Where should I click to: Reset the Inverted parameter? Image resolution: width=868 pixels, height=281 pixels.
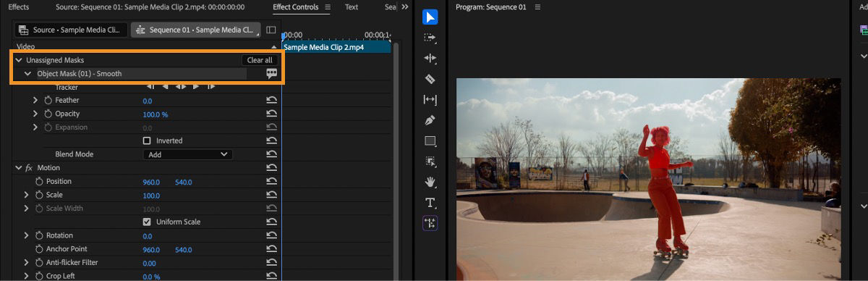(271, 140)
